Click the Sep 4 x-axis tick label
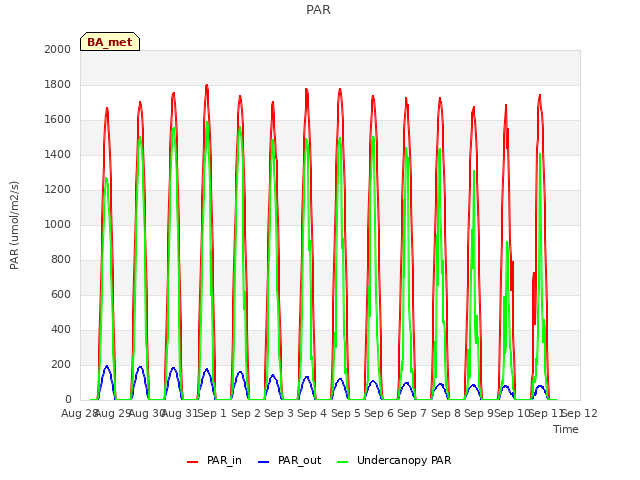 pyautogui.click(x=312, y=413)
